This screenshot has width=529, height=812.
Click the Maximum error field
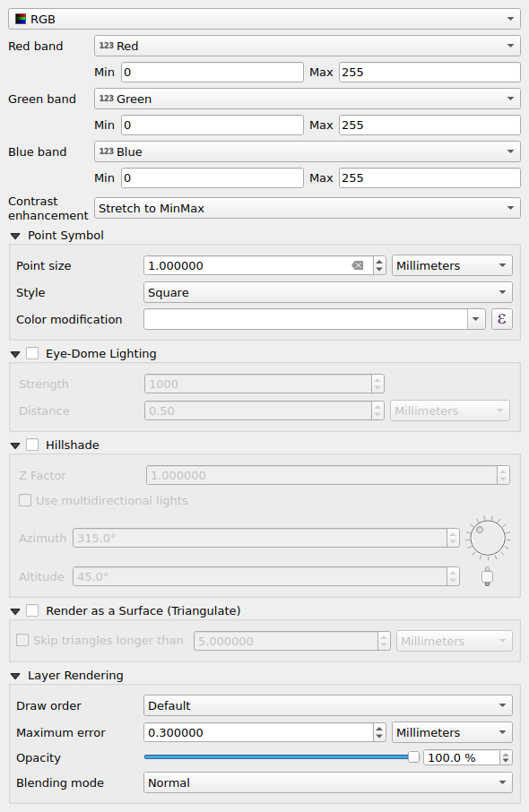[258, 733]
